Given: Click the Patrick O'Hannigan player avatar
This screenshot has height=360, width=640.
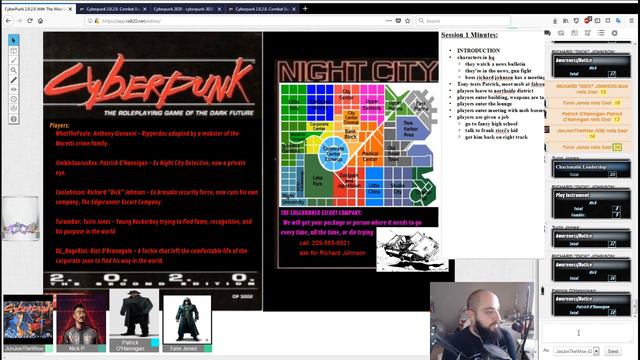Looking at the screenshot, I should tap(134, 314).
